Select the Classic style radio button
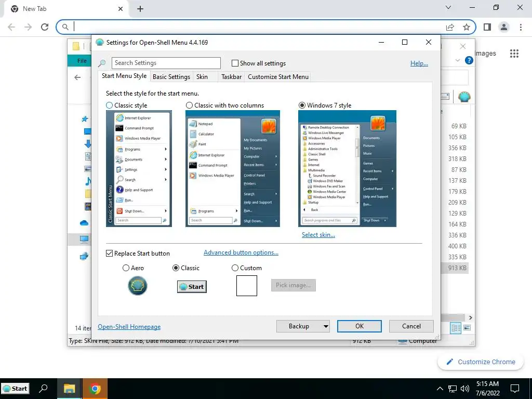Screen dimensions: 532x399 click(109, 105)
